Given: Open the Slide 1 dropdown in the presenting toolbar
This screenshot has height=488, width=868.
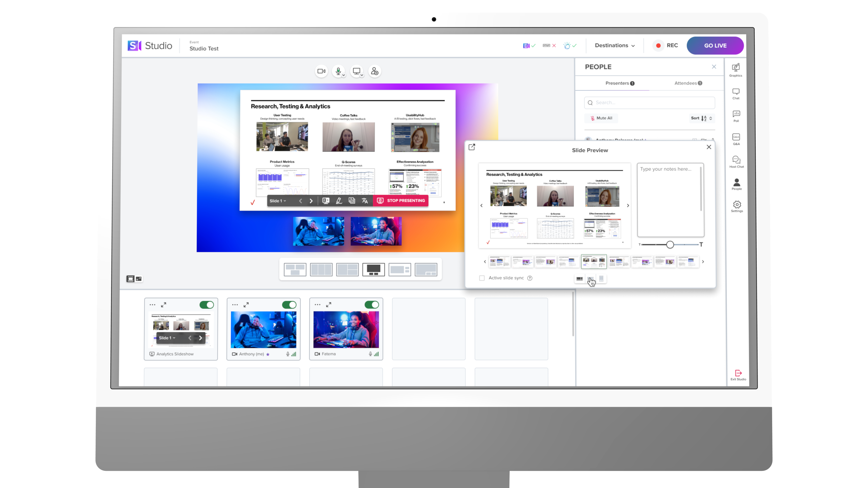Looking at the screenshot, I should coord(278,200).
